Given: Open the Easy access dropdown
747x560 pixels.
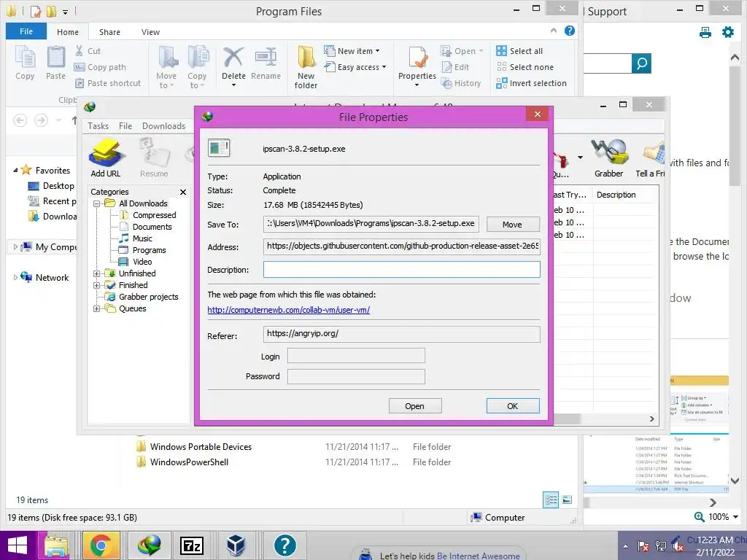Looking at the screenshot, I should 355,67.
